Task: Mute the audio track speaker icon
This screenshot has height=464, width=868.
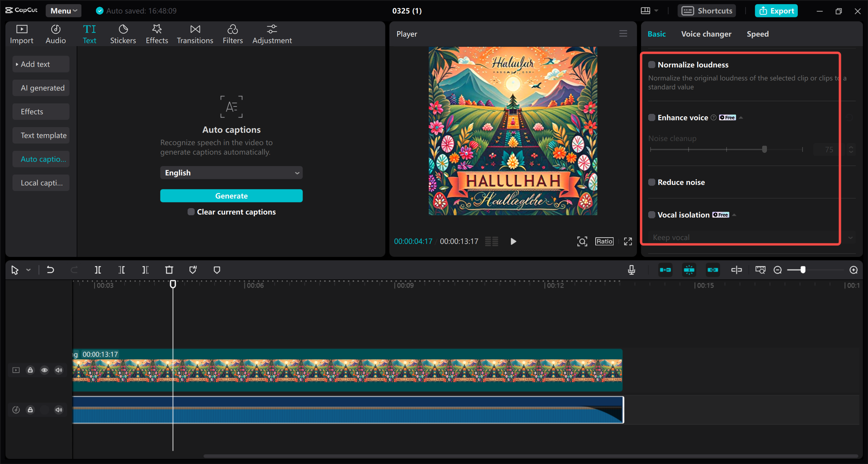Action: [59, 410]
